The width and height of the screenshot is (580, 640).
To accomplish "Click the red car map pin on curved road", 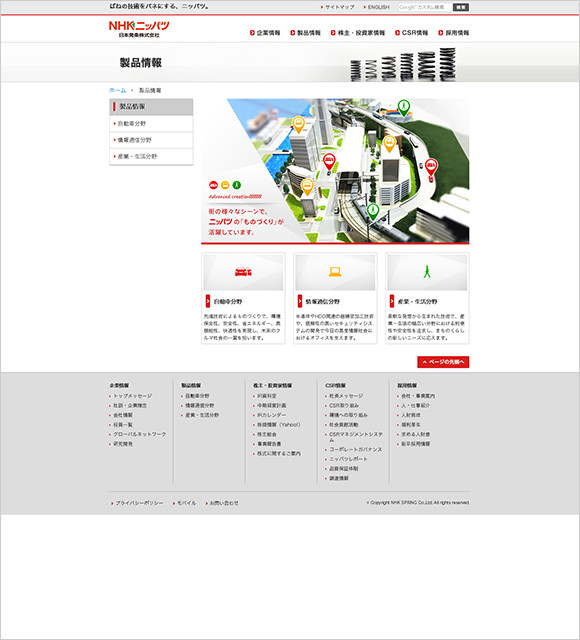I will 431,167.
